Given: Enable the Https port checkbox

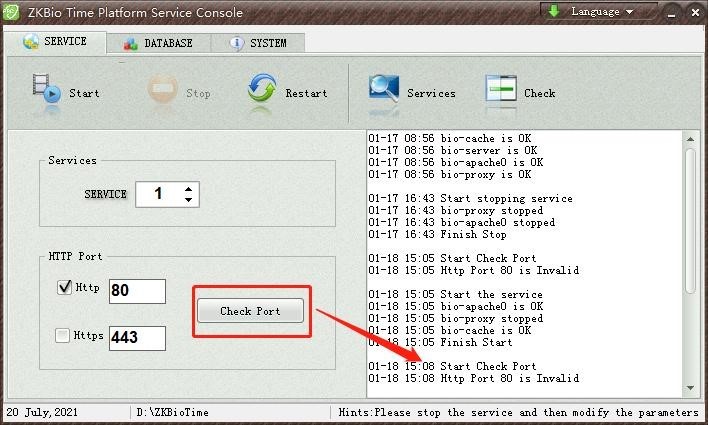Looking at the screenshot, I should (64, 335).
